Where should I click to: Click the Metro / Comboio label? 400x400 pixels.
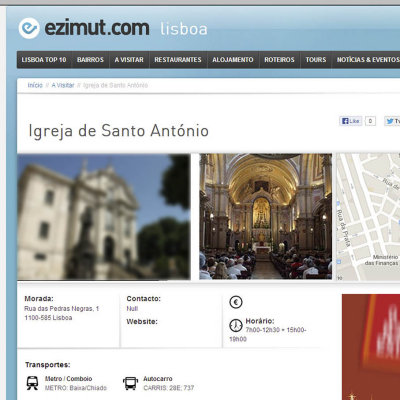(68, 379)
